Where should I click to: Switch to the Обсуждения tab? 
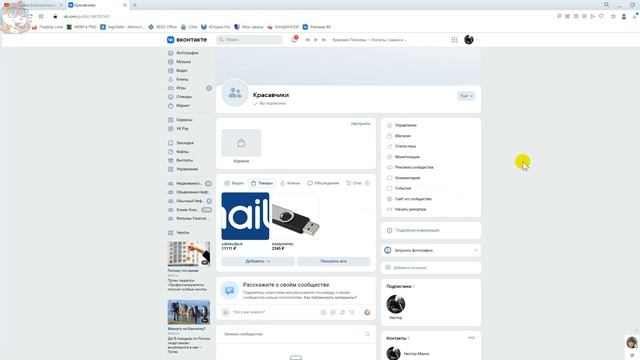click(323, 183)
